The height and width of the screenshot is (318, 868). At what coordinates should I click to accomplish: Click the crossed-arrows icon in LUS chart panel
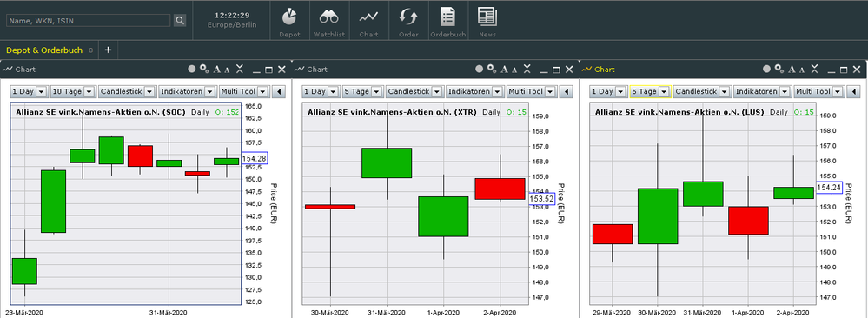point(814,70)
